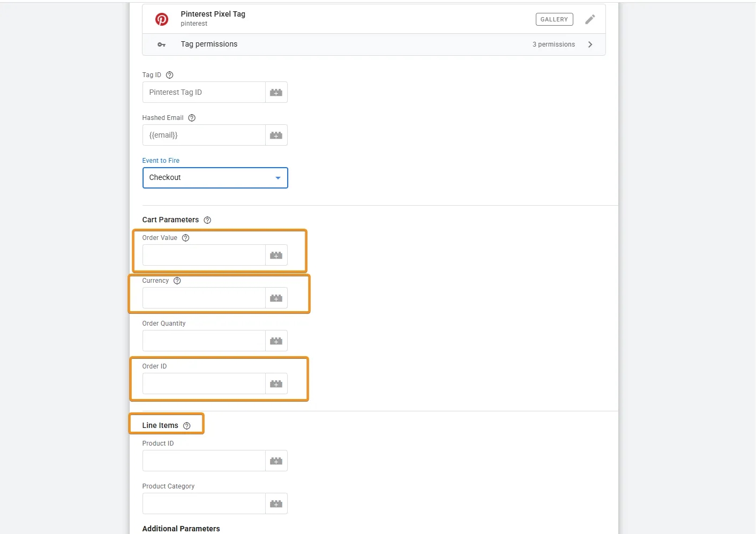Screen dimensions: 756x534
Task: Click the Cart Parameters heading
Action: [x=170, y=220]
